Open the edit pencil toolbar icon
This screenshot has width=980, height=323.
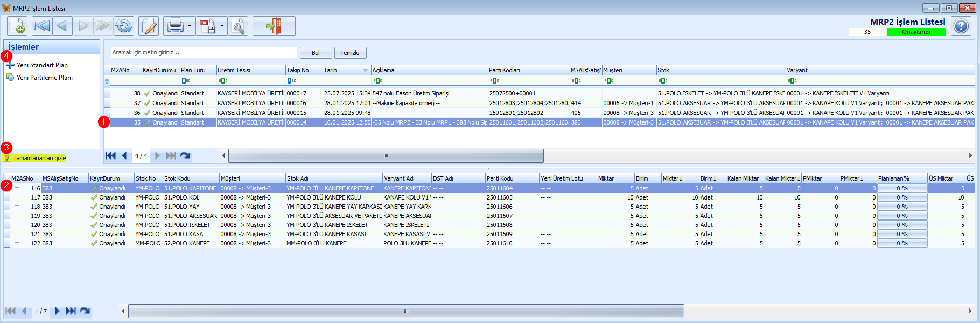click(149, 26)
